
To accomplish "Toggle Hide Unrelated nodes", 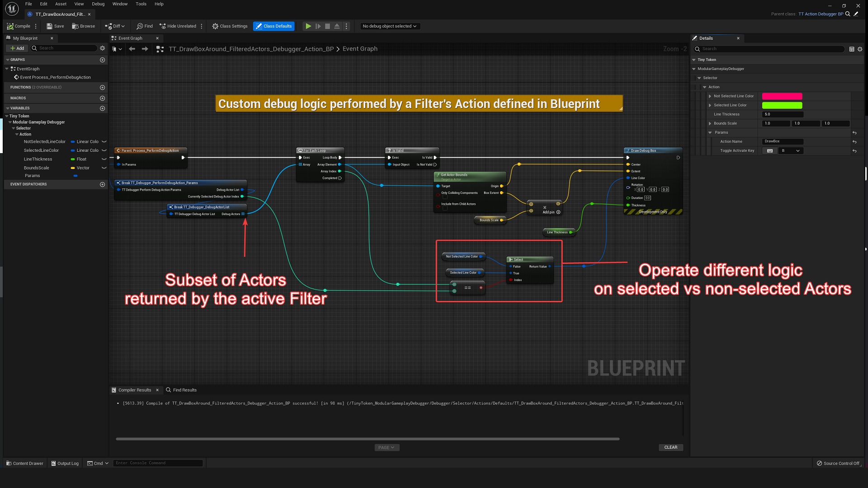I will point(178,26).
